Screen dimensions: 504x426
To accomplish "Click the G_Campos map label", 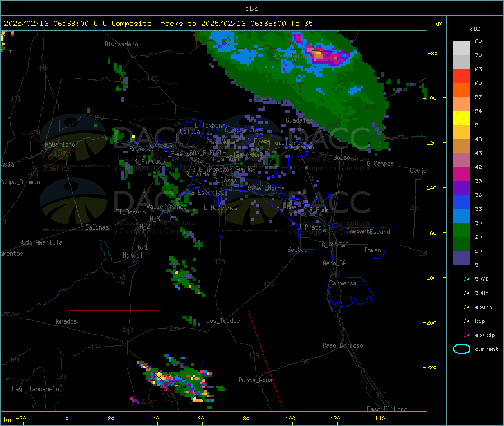I will [x=380, y=163].
